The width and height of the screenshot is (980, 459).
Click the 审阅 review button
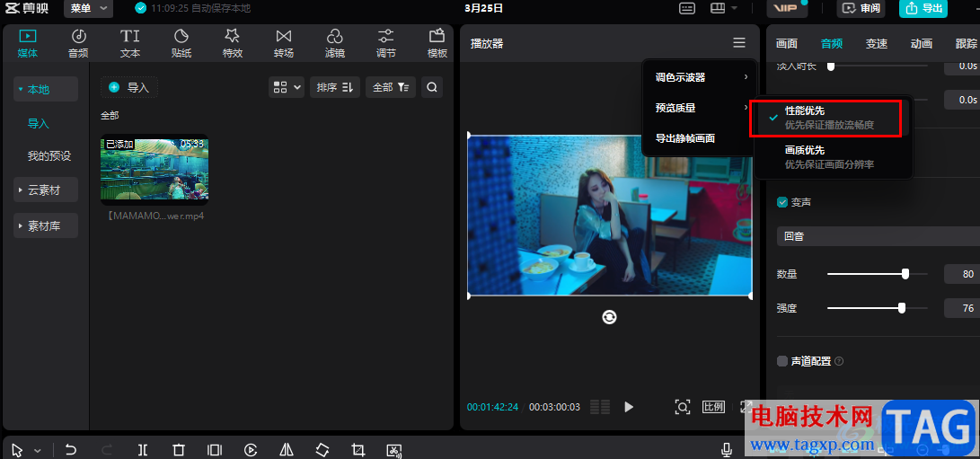(x=860, y=8)
